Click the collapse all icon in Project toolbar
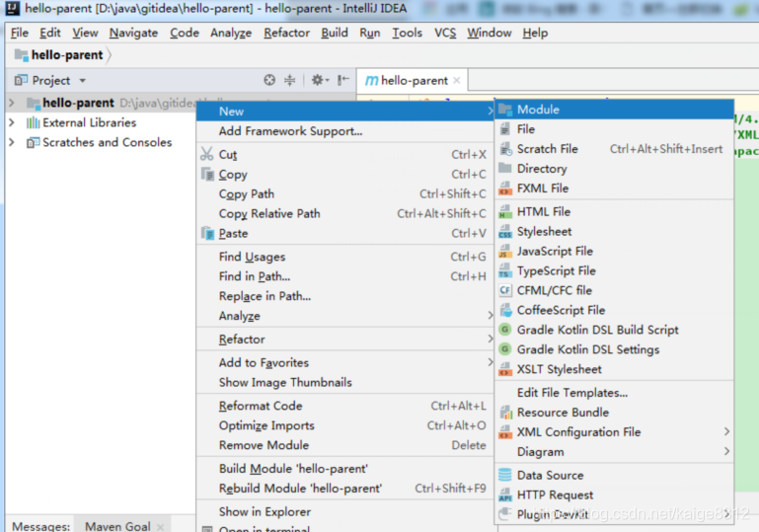The height and width of the screenshot is (532, 759). 289,80
